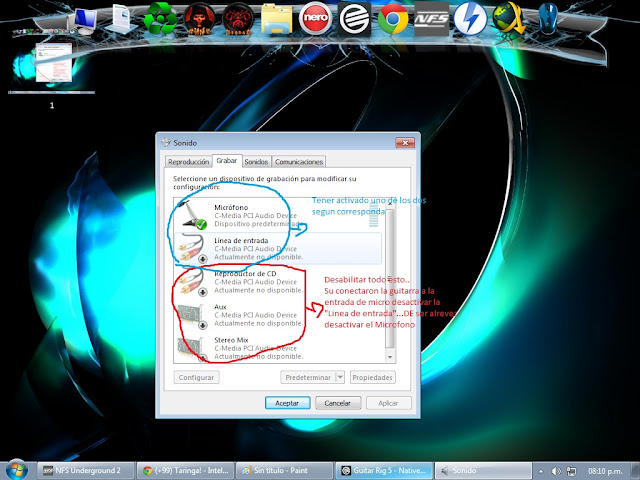Select the Stereo Mix device icon

pyautogui.click(x=193, y=348)
